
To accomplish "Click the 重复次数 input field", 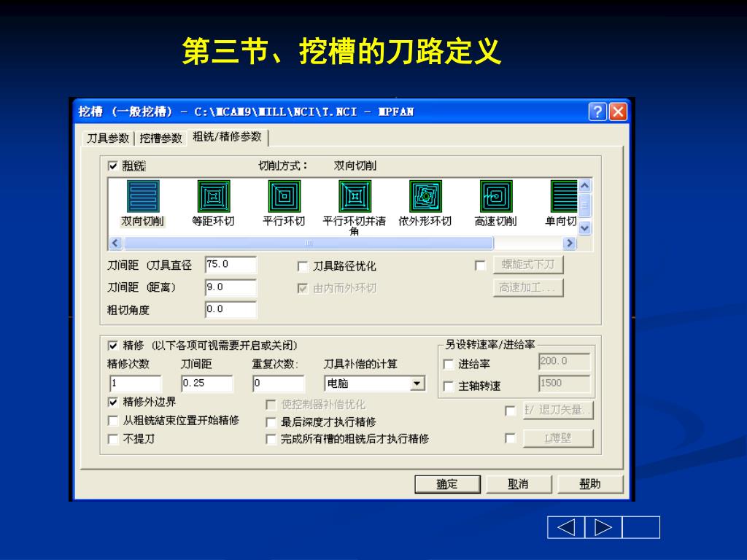I will (x=279, y=384).
